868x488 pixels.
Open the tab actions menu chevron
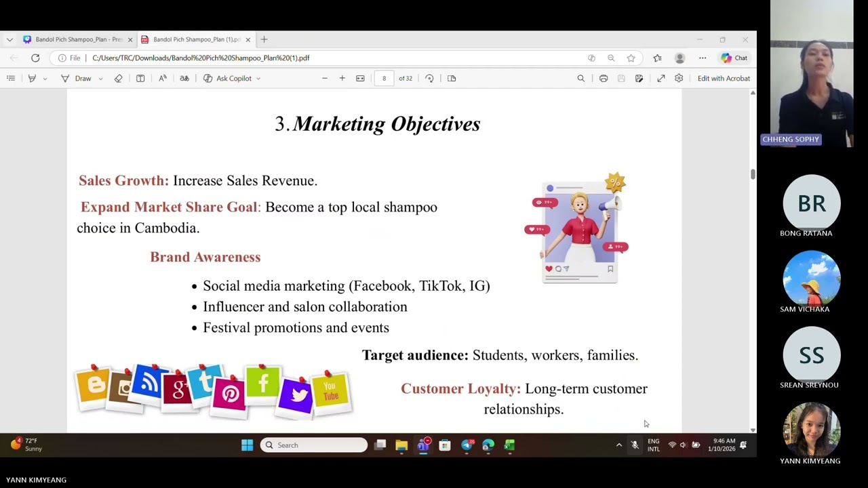tap(9, 40)
